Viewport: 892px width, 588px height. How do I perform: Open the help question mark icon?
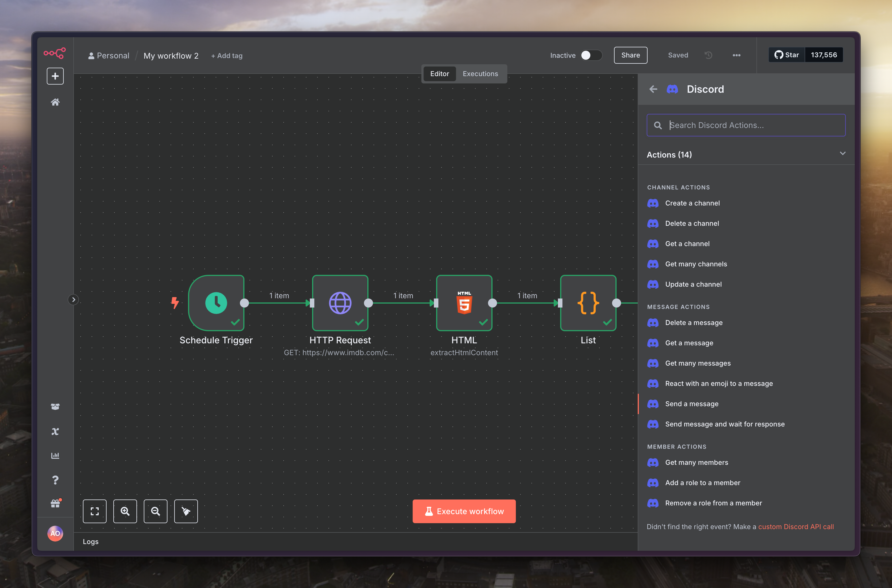(55, 480)
